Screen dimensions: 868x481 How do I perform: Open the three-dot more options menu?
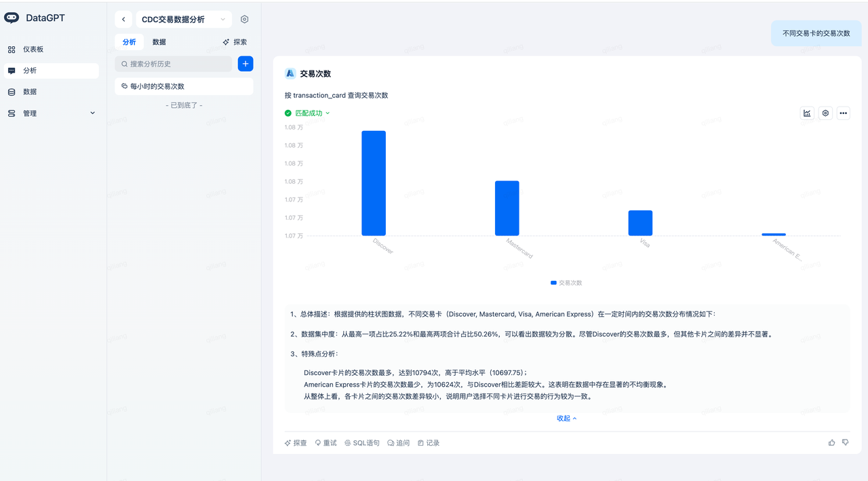coord(843,113)
